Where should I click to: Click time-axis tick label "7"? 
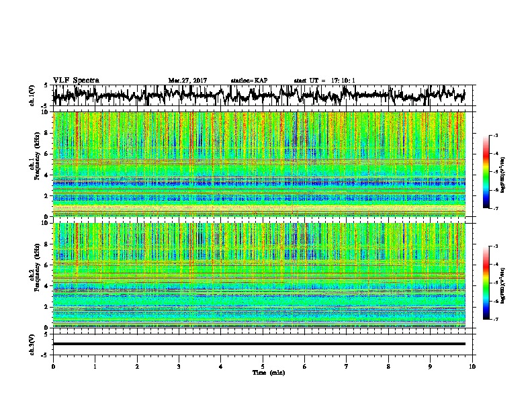[x=347, y=366]
